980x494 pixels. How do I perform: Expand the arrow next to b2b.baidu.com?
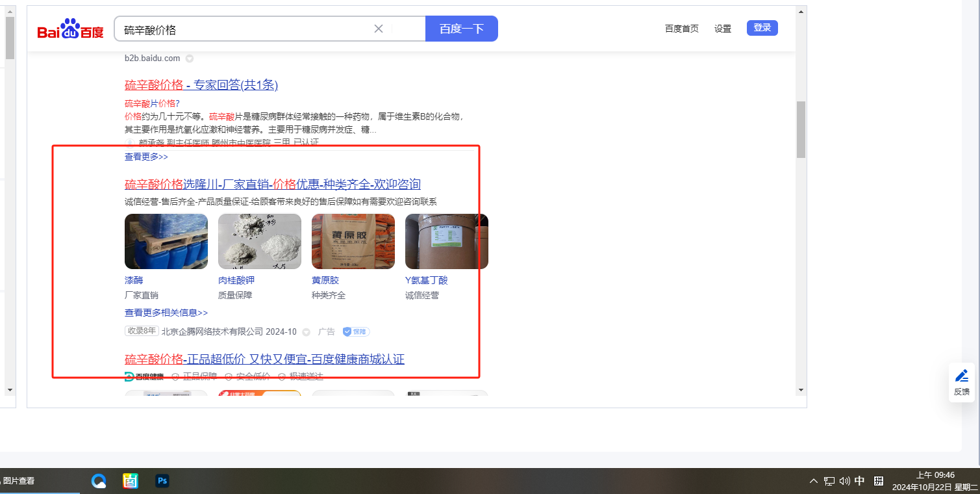tap(190, 58)
